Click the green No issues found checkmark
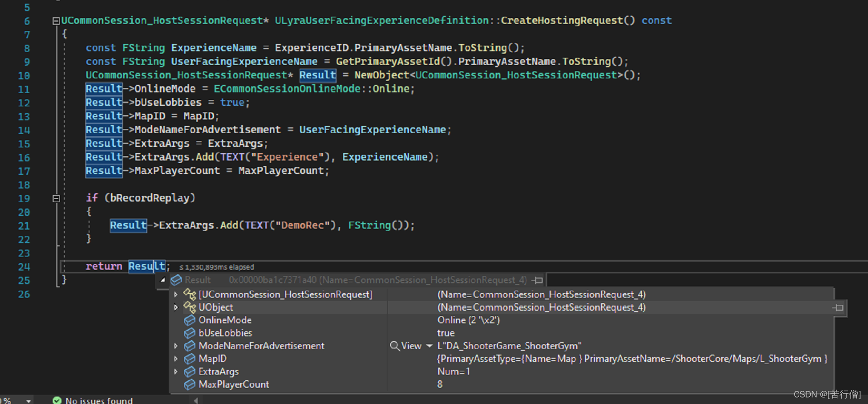 57,400
